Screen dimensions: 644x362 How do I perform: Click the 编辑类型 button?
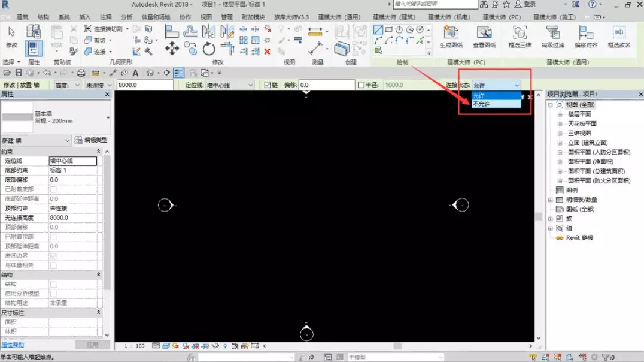pos(91,140)
